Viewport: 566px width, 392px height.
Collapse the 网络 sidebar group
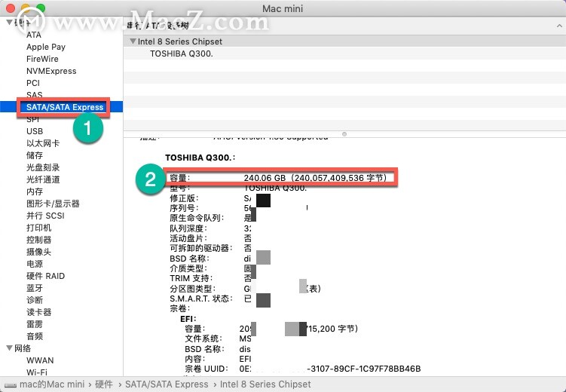pos(9,348)
